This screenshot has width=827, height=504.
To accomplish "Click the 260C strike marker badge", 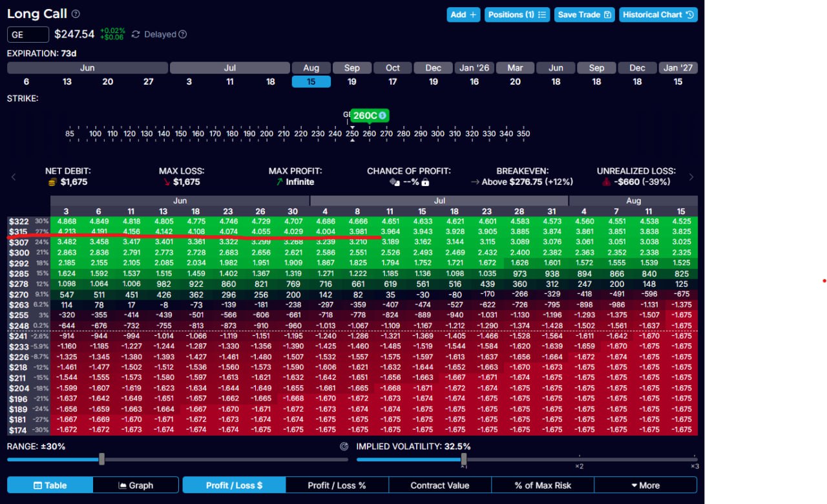I will click(369, 116).
